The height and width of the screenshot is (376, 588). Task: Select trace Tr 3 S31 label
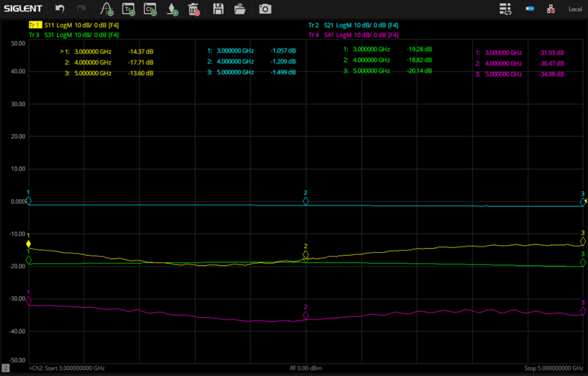(74, 35)
